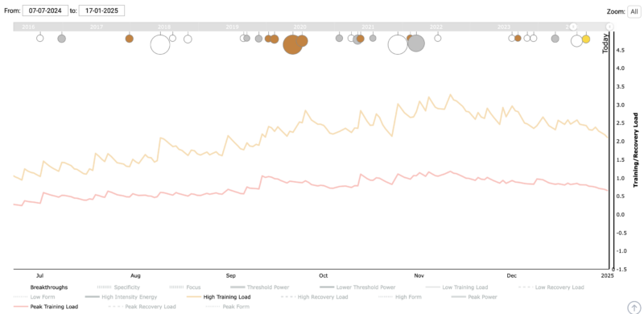644x314 pixels.
Task: Click the To date field 17-01-2025
Action: coord(101,10)
